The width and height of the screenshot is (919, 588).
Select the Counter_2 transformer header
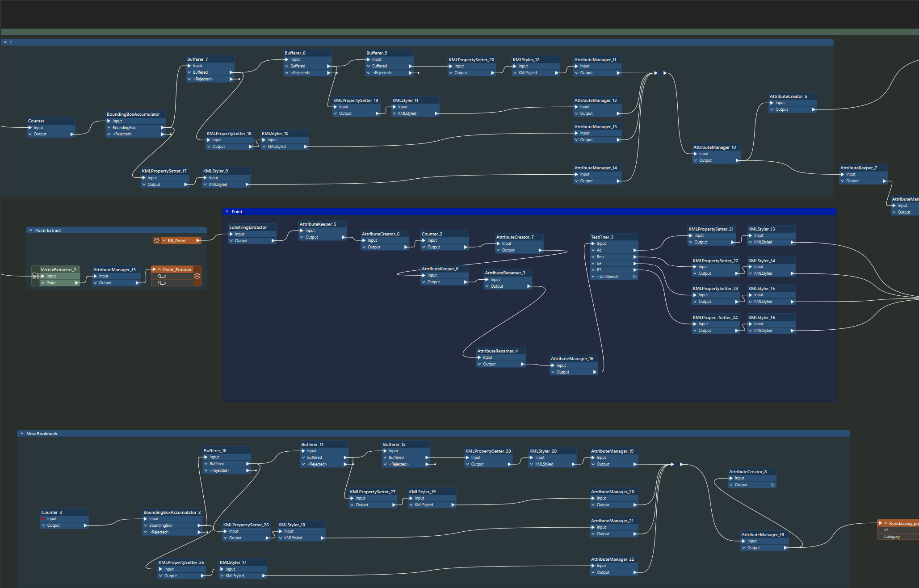[432, 233]
